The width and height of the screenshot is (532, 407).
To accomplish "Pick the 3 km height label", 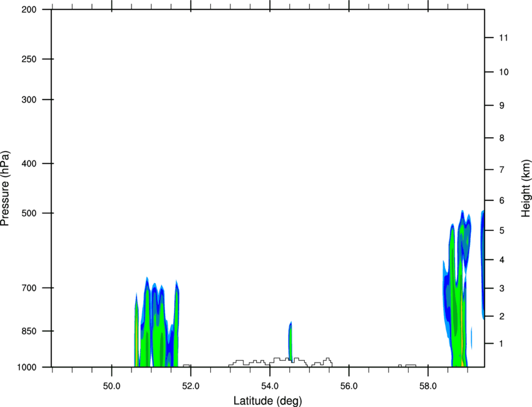I will [x=502, y=289].
